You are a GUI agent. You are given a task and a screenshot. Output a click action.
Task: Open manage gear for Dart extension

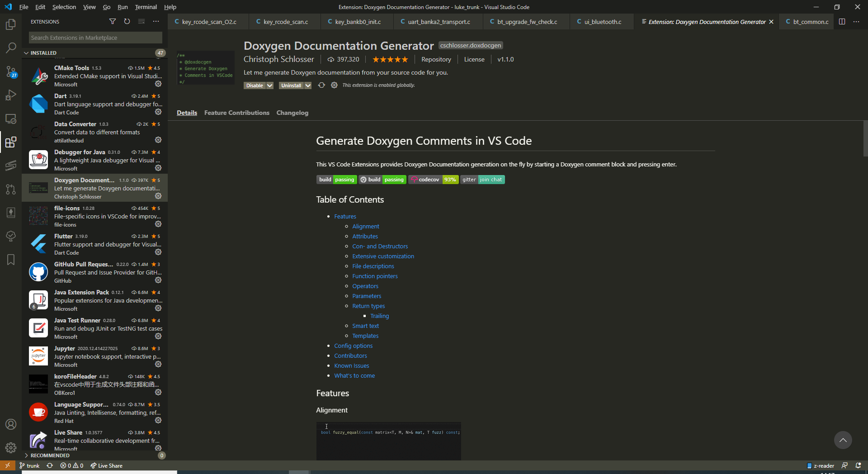[x=158, y=112]
